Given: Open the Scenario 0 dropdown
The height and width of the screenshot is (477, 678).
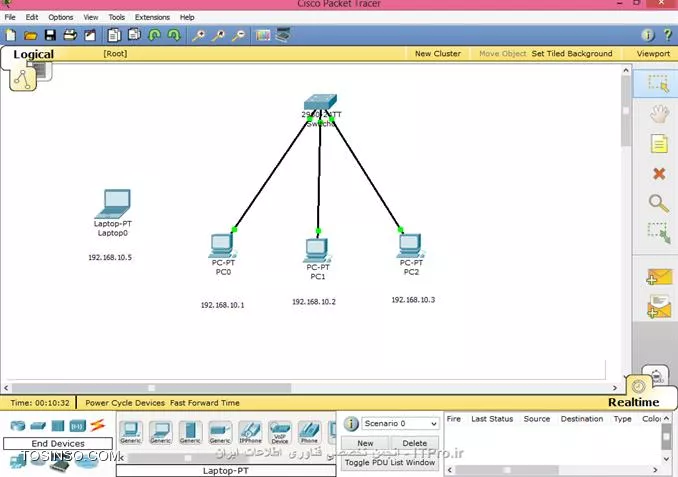Looking at the screenshot, I should pyautogui.click(x=400, y=423).
